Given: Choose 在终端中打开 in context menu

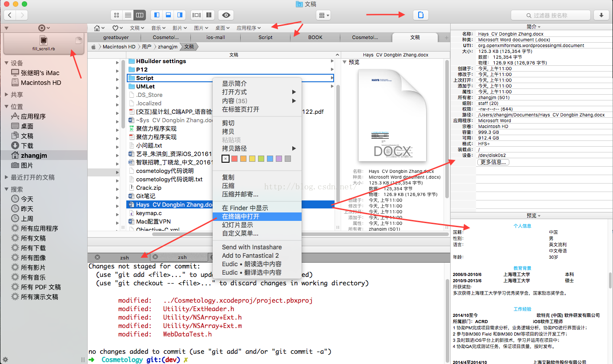Looking at the screenshot, I should [x=257, y=216].
